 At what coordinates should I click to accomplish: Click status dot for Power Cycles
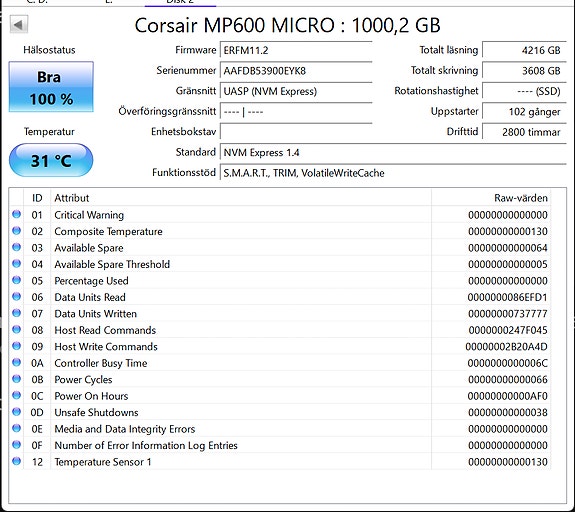click(x=17, y=379)
